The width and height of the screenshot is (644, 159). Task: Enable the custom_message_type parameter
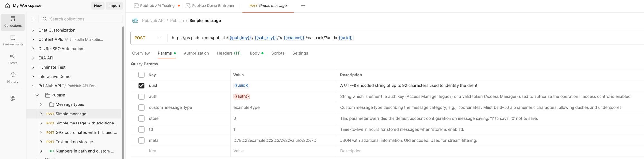[141, 107]
